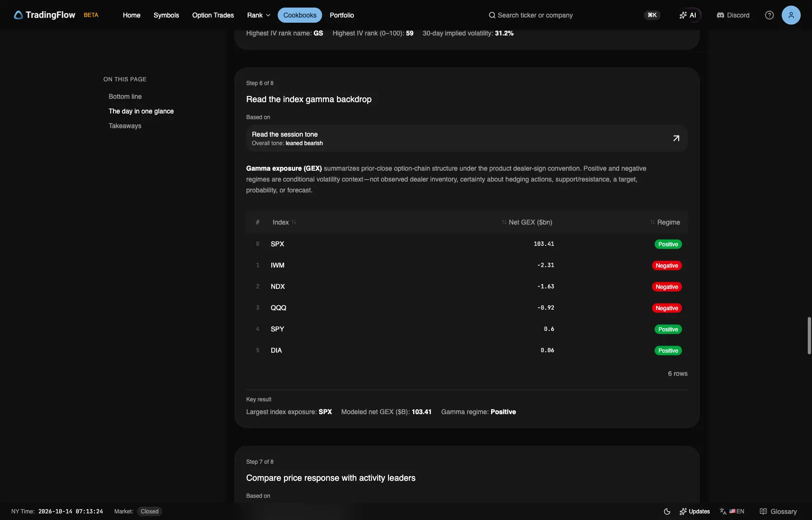Screen dimensions: 812x520
Task: Open the user profile avatar
Action: (x=791, y=15)
